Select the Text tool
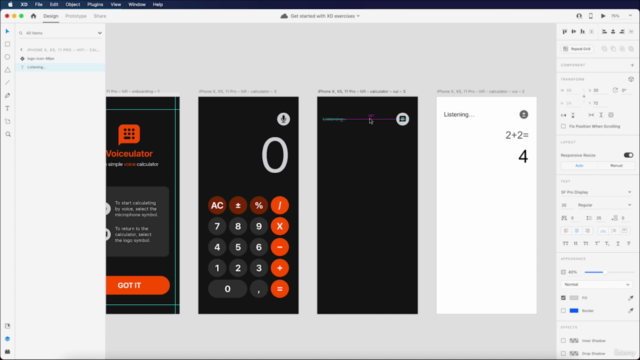The height and width of the screenshot is (360, 640). click(x=7, y=109)
